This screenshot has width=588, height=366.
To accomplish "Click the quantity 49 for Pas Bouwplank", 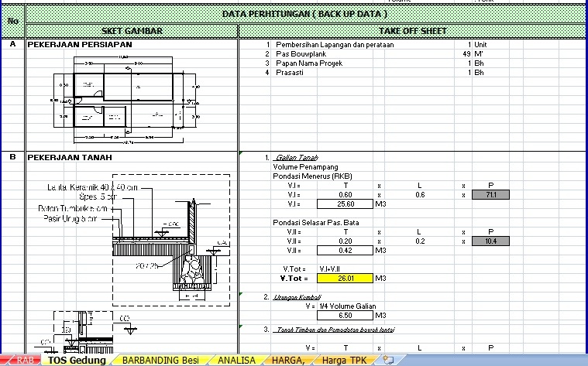I will coord(466,54).
